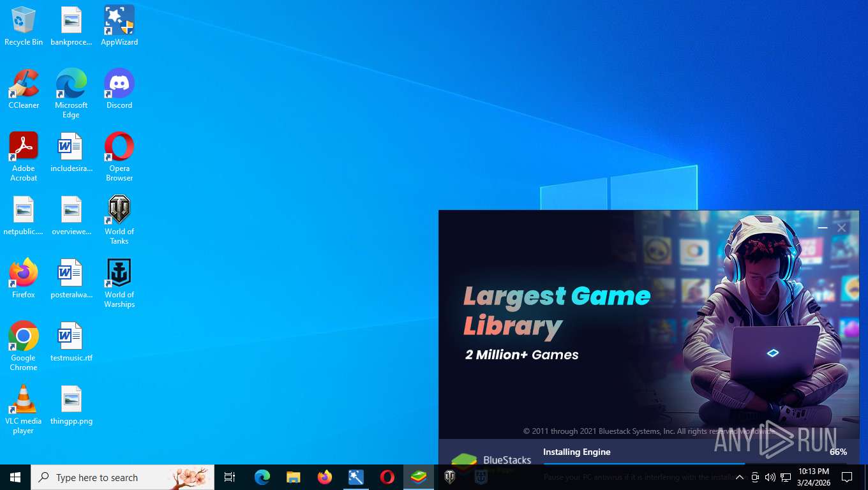Screen dimensions: 868x490
Task: Select the includesira... Word document
Action: pyautogui.click(x=71, y=152)
